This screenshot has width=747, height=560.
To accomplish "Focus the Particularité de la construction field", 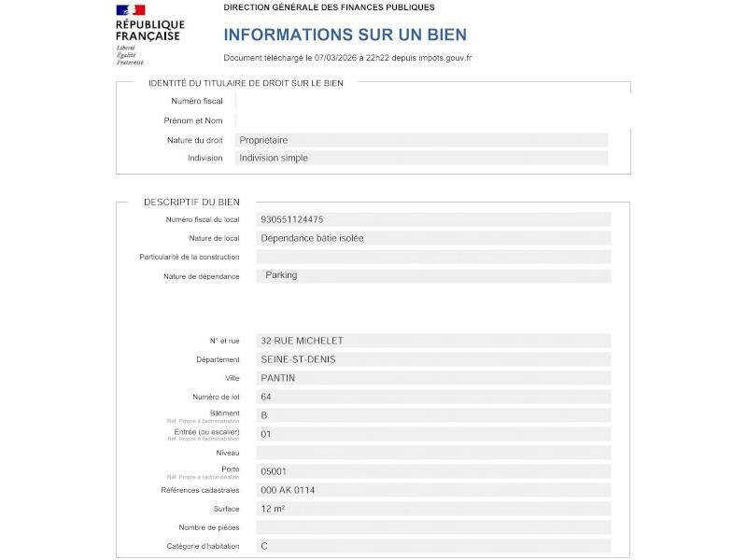I will tap(433, 257).
